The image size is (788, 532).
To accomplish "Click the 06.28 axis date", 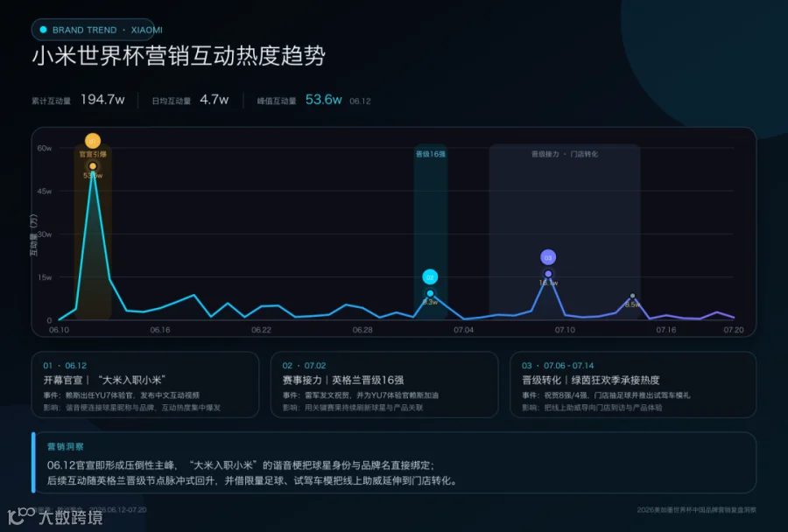I will (362, 330).
